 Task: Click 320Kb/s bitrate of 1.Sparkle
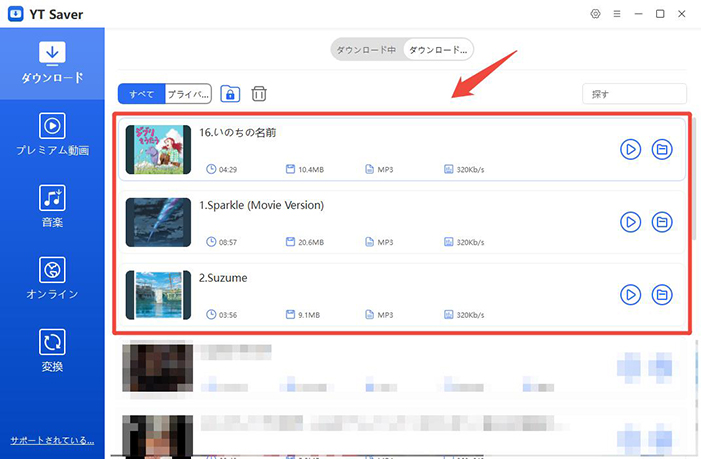(470, 242)
